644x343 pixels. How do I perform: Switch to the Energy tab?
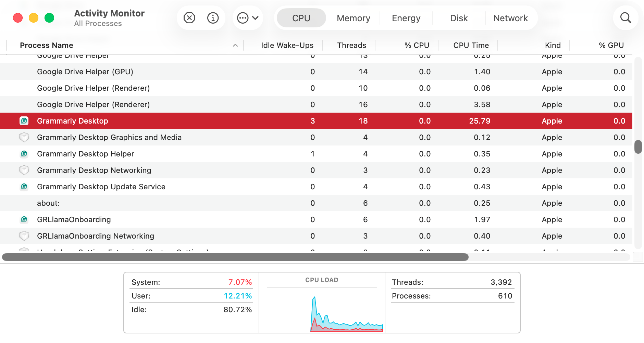(406, 18)
